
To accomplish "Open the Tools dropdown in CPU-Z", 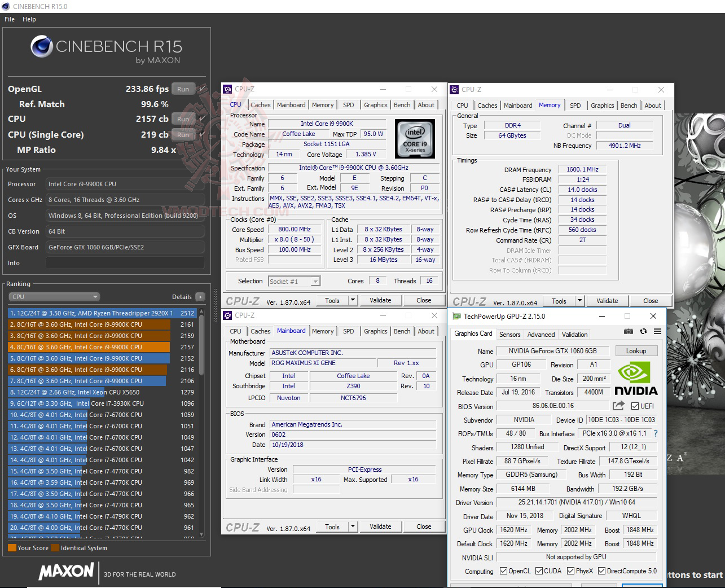I will pyautogui.click(x=353, y=300).
